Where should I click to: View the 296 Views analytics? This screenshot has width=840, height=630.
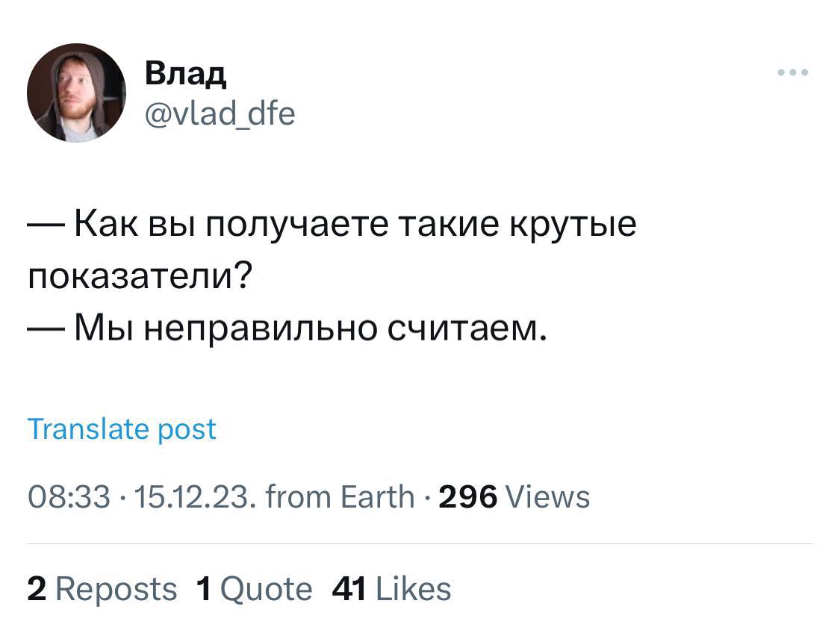point(514,496)
